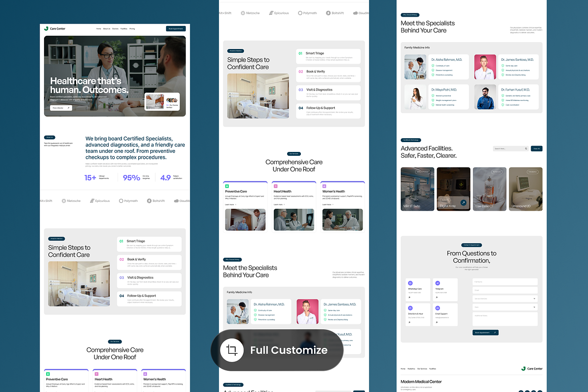Image resolution: width=588 pixels, height=392 pixels.
Task: Click Learn more under Preventive Care, middle page
Action: point(231,204)
